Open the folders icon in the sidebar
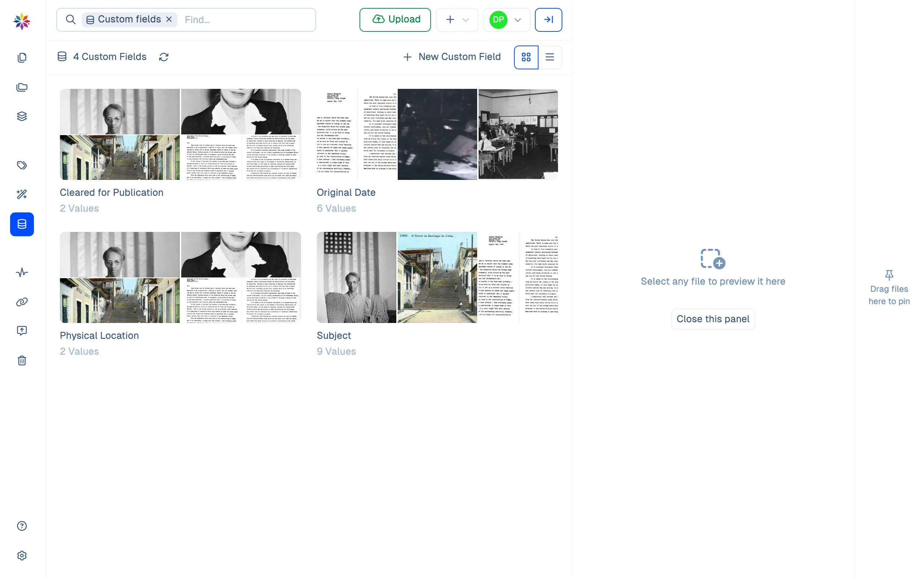This screenshot has width=924, height=578. 22,87
